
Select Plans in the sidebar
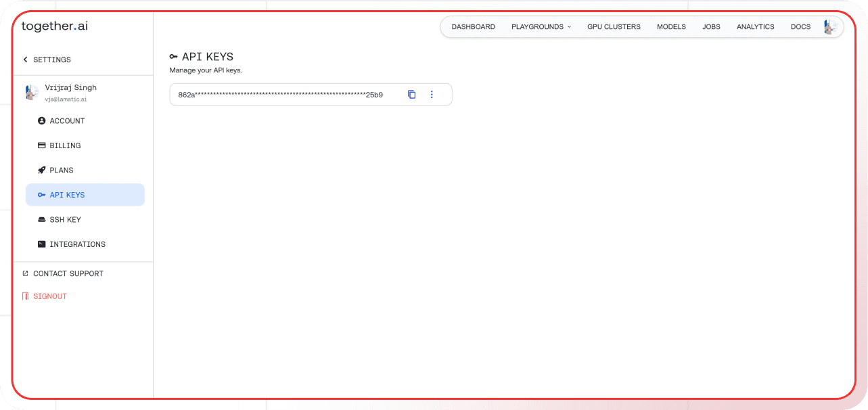(x=62, y=170)
